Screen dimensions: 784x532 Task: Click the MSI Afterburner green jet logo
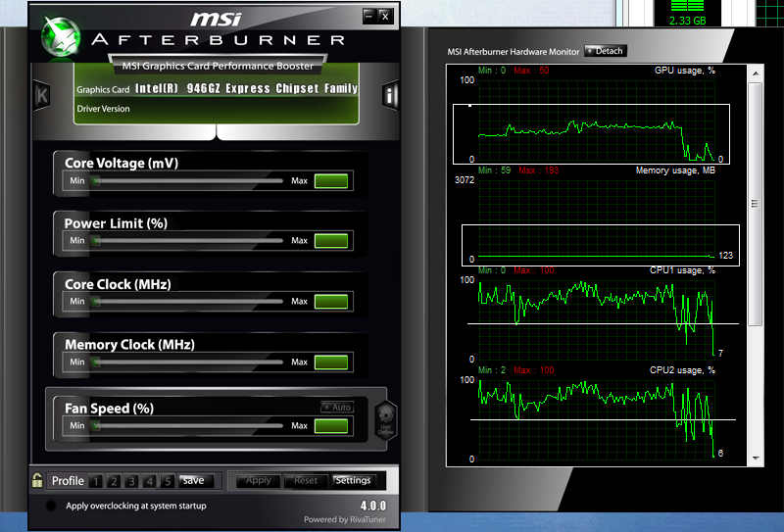point(61,36)
